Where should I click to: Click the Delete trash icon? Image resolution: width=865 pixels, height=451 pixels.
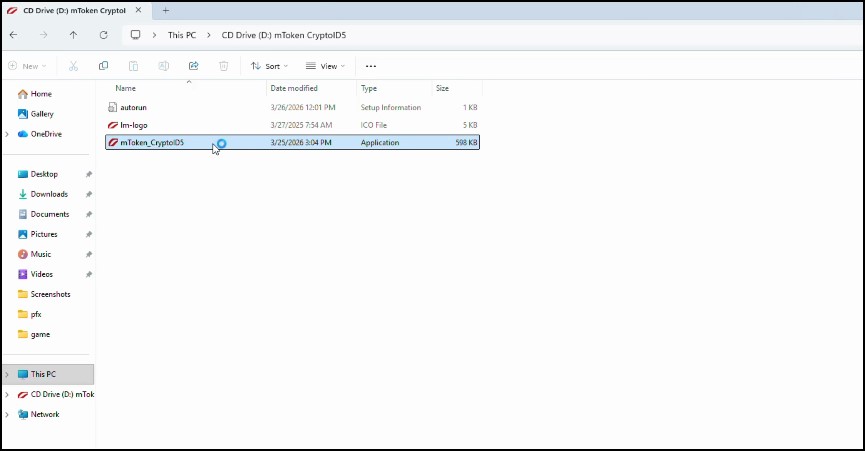click(223, 66)
